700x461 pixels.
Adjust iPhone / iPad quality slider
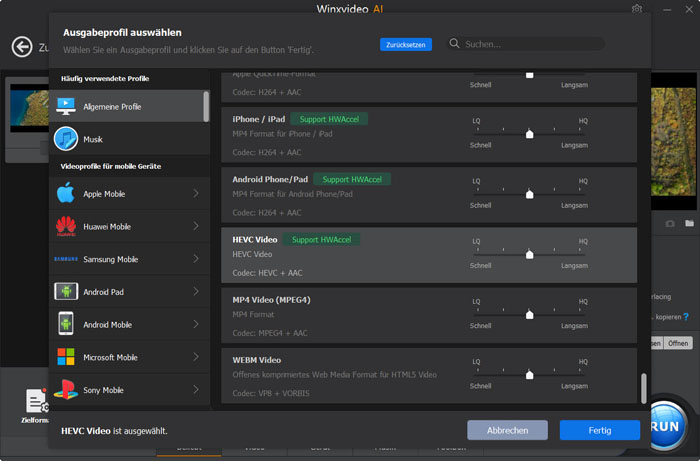[x=529, y=133]
